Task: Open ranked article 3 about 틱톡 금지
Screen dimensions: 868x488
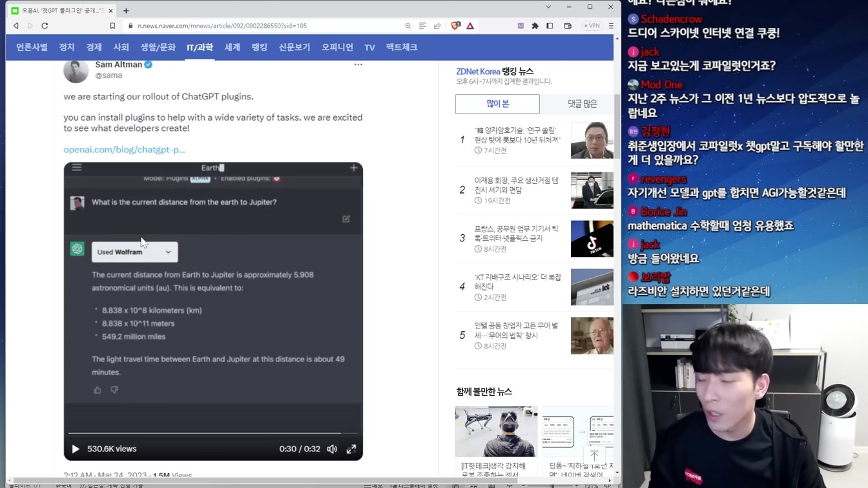Action: 516,234
